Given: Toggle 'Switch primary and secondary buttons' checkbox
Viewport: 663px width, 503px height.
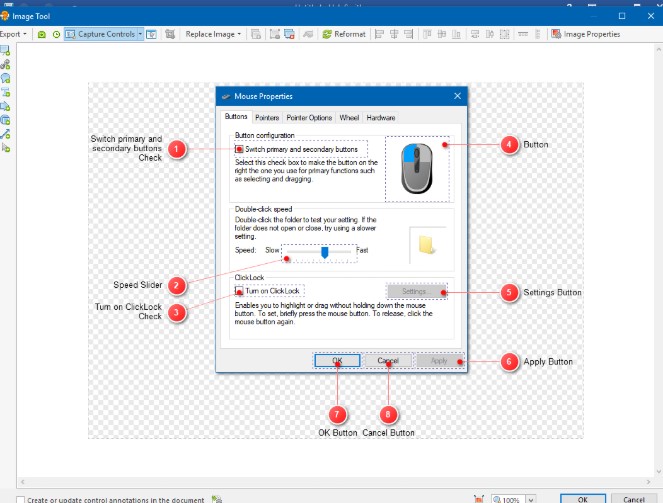Looking at the screenshot, I should pyautogui.click(x=239, y=149).
